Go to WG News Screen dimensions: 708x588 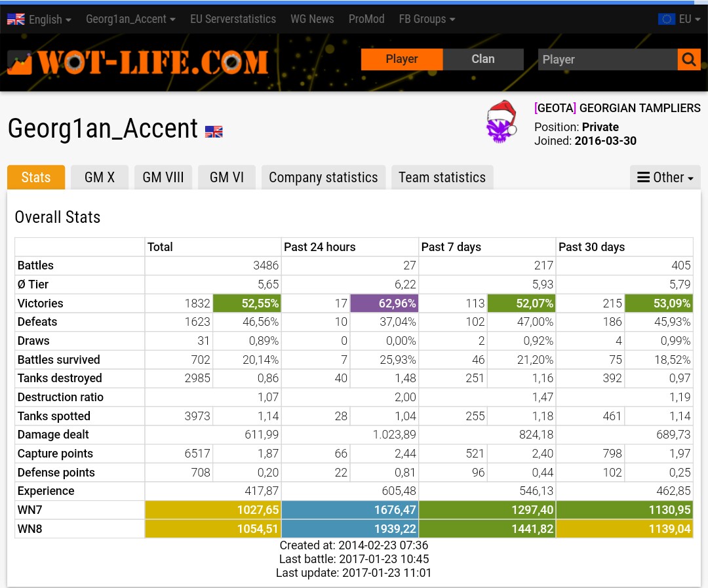click(x=312, y=19)
